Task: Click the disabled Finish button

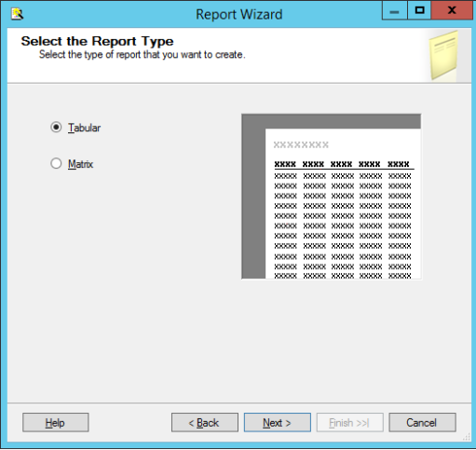Action: [350, 422]
